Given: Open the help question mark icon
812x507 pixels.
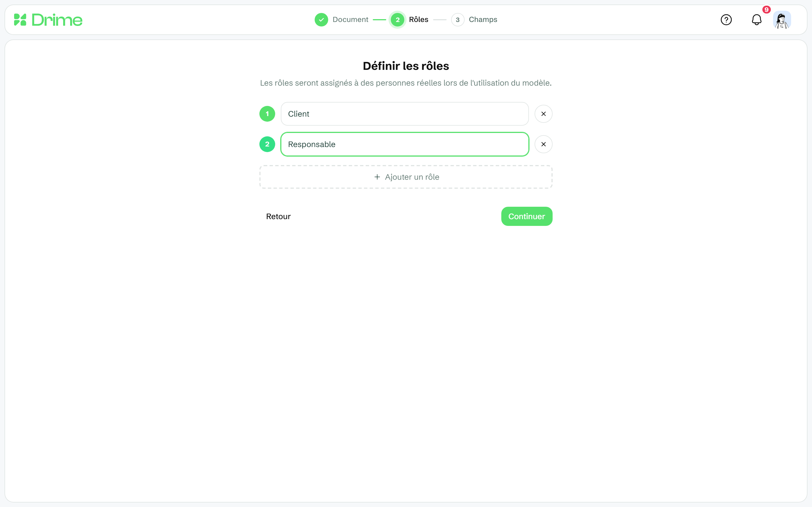Looking at the screenshot, I should [x=726, y=20].
